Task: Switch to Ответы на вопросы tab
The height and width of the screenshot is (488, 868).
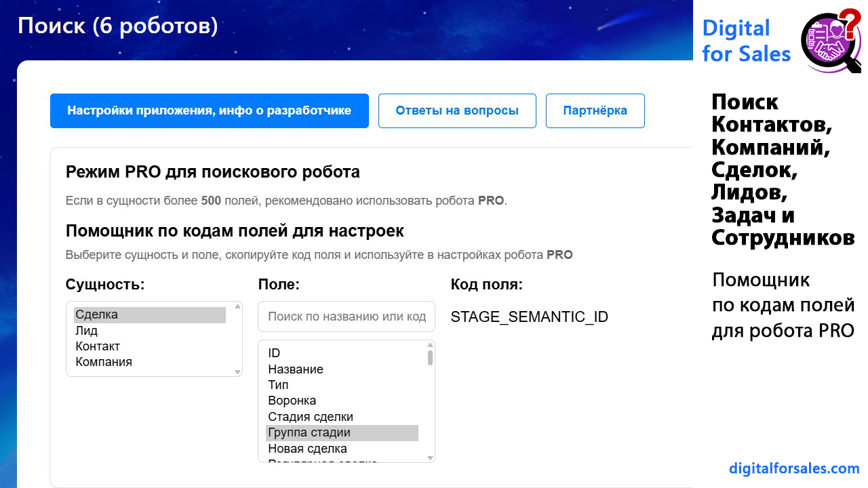Action: click(457, 110)
